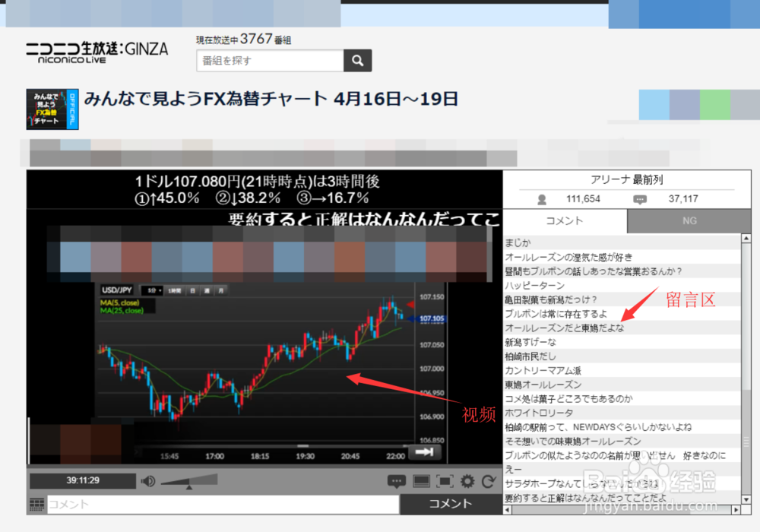Switch chart to 月 monthly view
The image size is (760, 532).
pos(221,290)
